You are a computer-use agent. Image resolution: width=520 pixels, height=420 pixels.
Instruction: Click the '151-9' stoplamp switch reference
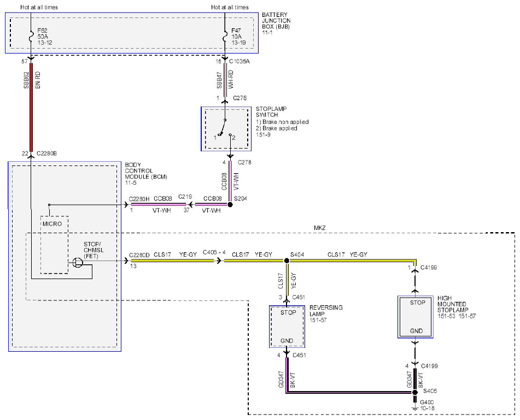click(264, 135)
